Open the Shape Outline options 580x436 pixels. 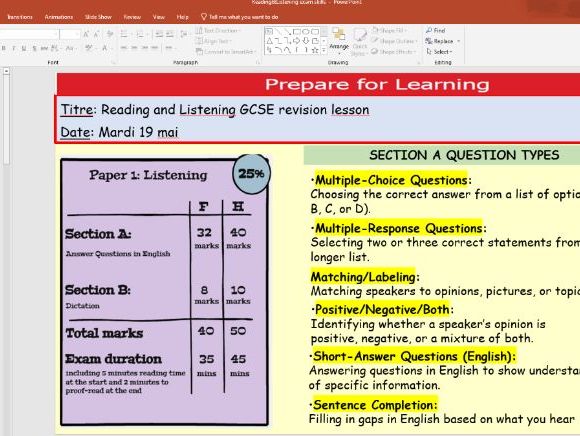tap(394, 41)
